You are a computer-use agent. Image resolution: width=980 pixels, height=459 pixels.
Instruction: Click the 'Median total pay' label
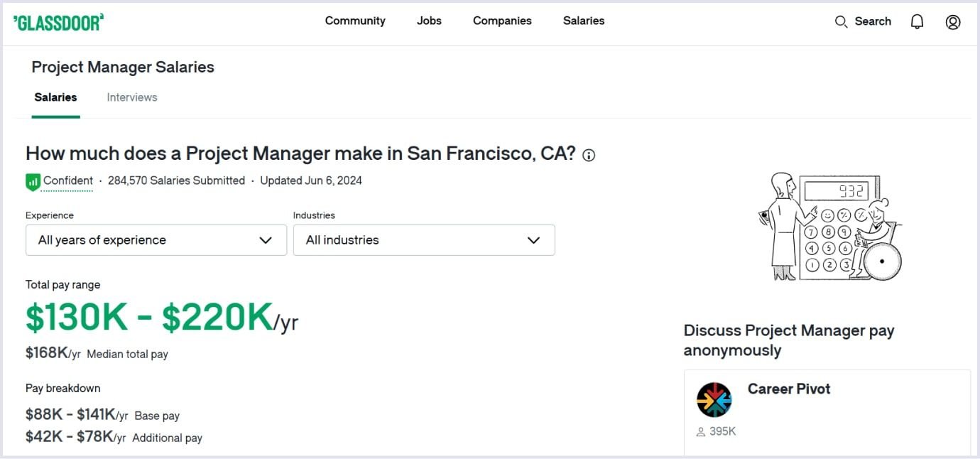[x=128, y=354]
